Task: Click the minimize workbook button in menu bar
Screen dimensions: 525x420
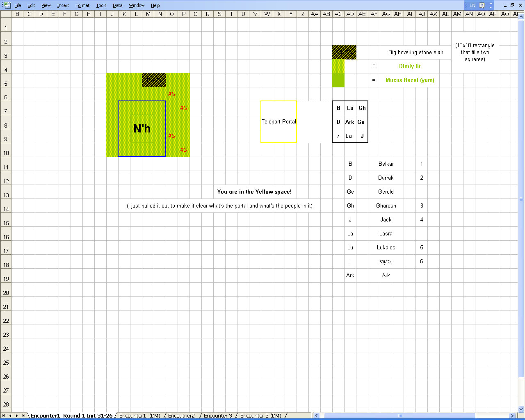Action: coord(505,5)
